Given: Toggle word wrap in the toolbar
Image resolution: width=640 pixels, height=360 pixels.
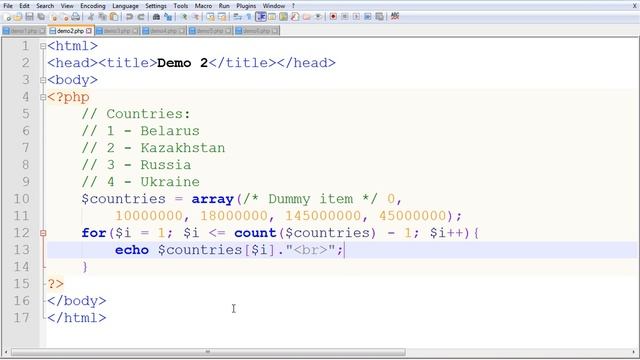Looking at the screenshot, I should click(237, 17).
